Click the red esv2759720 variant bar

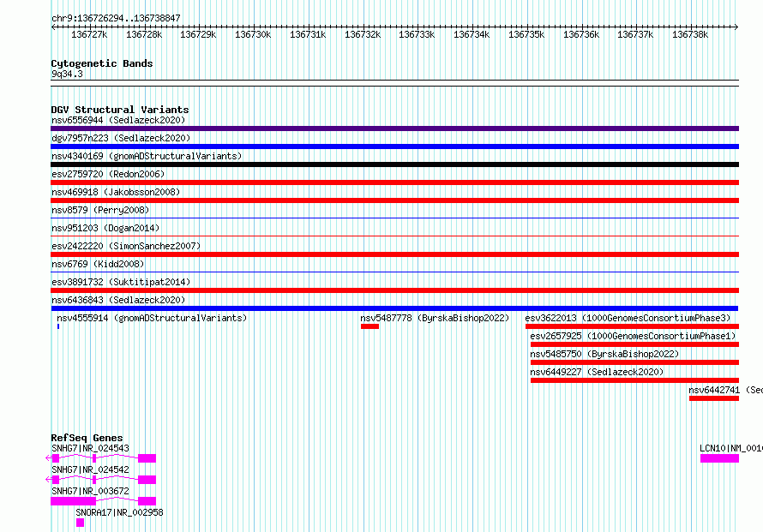click(x=394, y=182)
